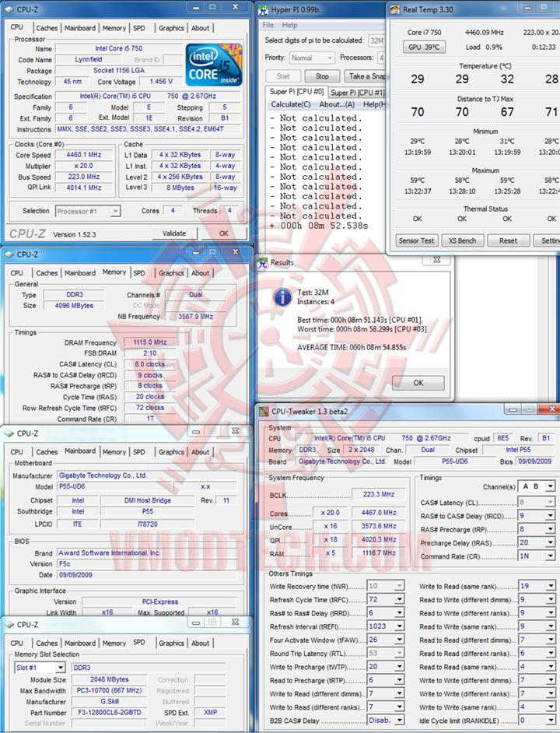Click the Take a Snapshot button
The image size is (560, 733).
(x=366, y=76)
